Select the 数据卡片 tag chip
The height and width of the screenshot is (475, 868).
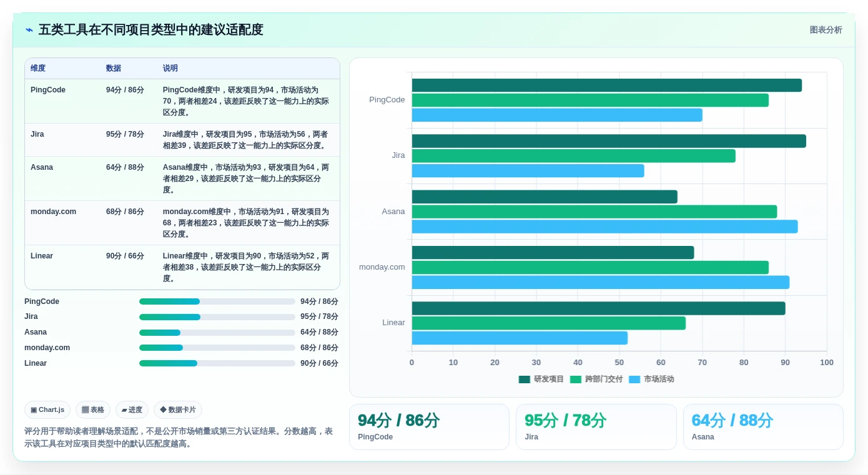pyautogui.click(x=178, y=409)
